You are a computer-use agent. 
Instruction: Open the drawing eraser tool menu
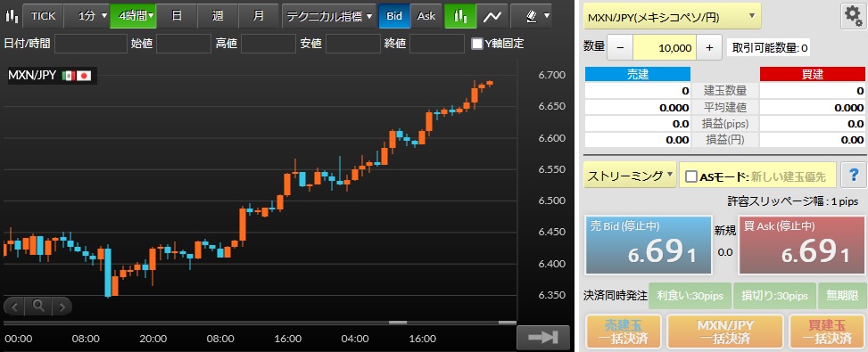[x=532, y=16]
